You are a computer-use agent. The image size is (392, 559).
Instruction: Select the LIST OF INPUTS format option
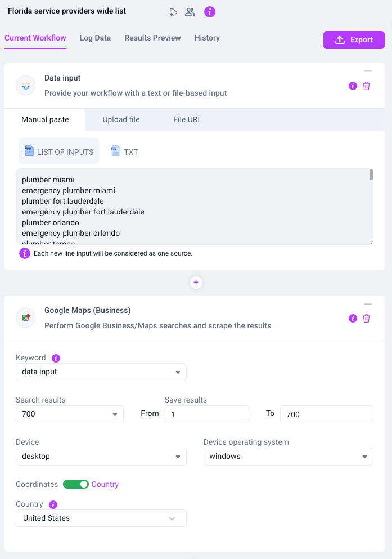(x=59, y=151)
